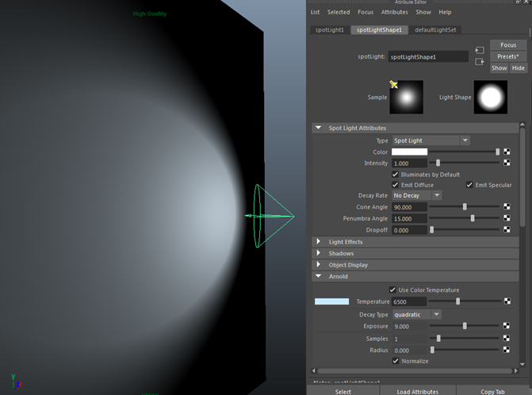Click the map button next to Penumbra Angle
This screenshot has height=395, width=532.
click(507, 218)
